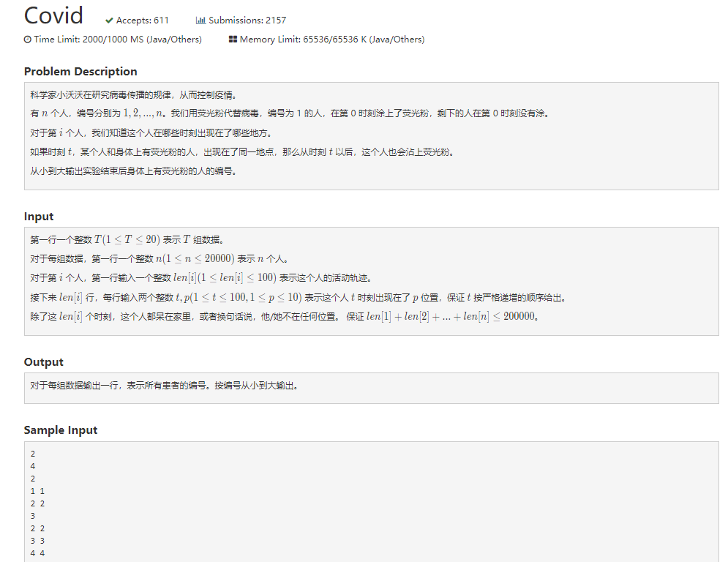Click the Problem Description heading
This screenshot has height=562, width=728.
click(80, 72)
